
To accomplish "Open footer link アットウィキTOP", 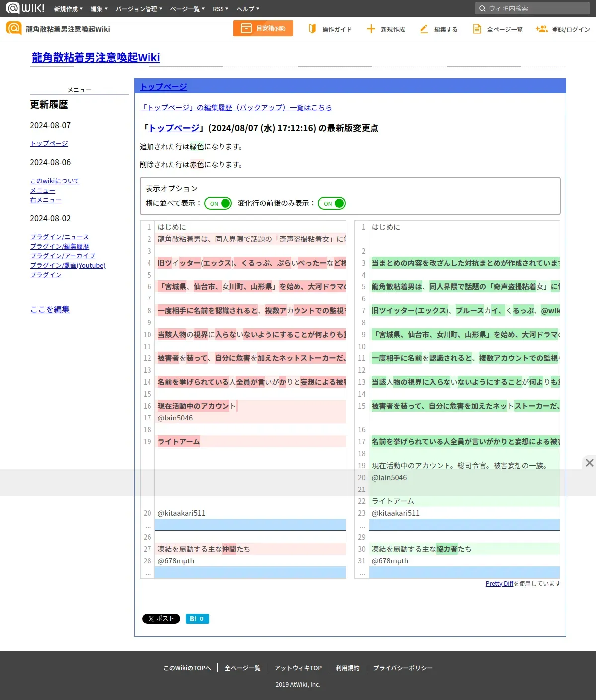I will [x=298, y=668].
